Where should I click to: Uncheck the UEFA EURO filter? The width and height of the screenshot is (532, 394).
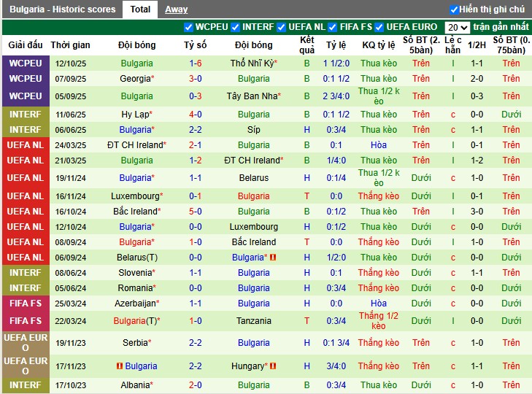tap(379, 27)
